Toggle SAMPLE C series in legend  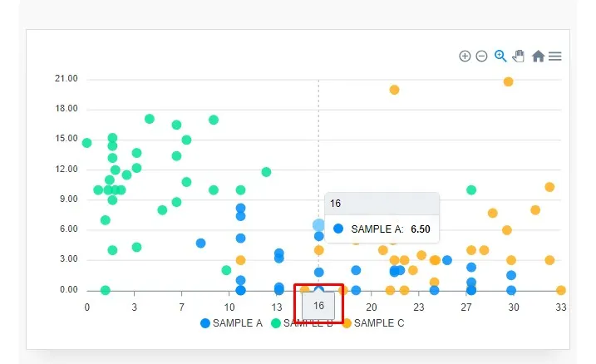pyautogui.click(x=378, y=323)
